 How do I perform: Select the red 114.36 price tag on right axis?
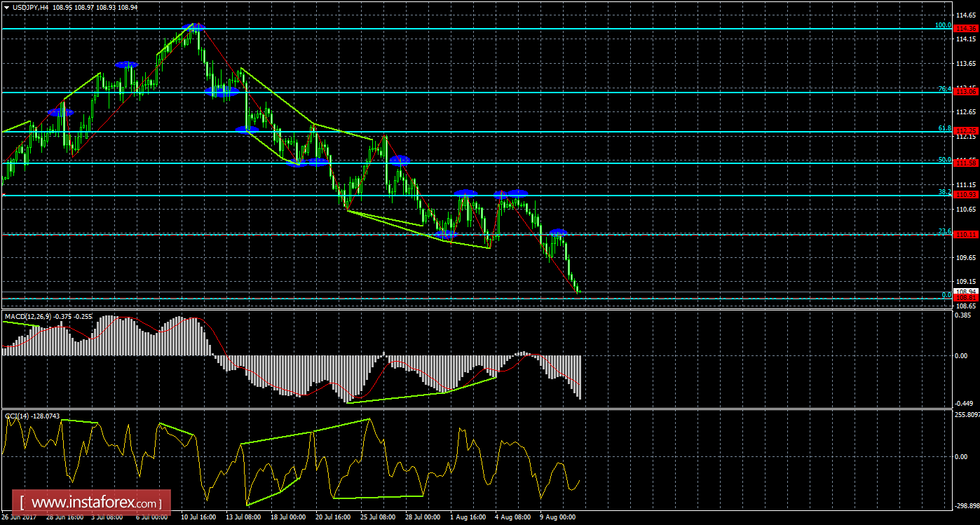coord(965,29)
